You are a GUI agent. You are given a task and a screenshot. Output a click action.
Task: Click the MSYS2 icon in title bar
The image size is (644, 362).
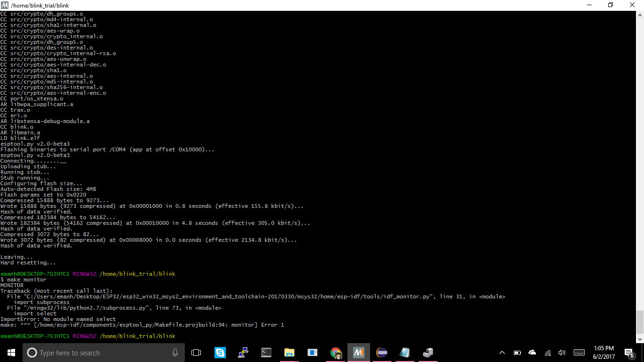click(5, 5)
